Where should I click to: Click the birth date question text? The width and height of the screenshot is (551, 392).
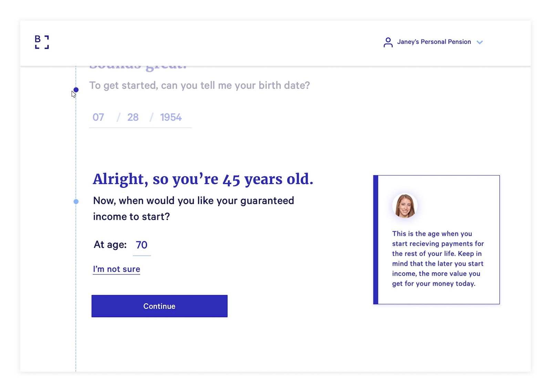coord(199,85)
